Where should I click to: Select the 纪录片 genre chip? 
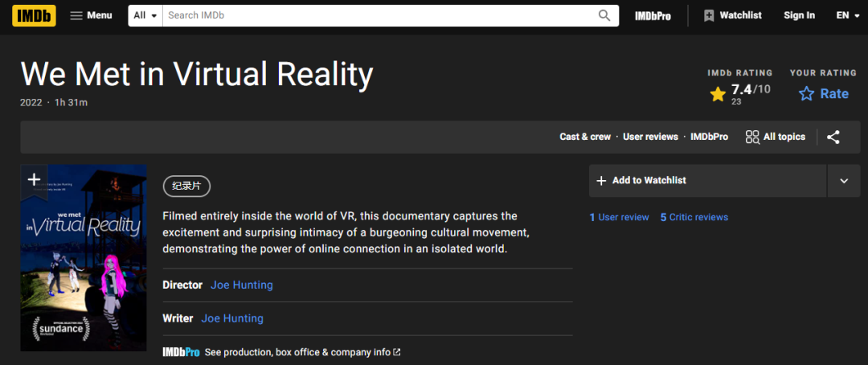coord(186,186)
